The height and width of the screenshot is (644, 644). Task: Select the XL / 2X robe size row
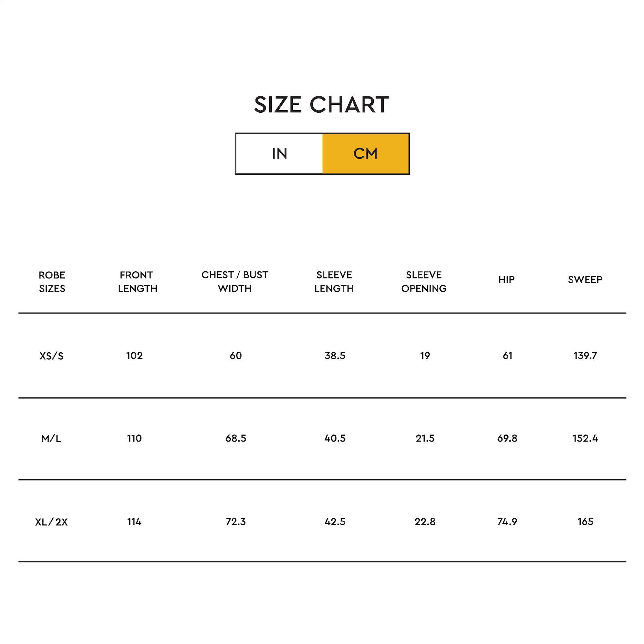(322, 522)
